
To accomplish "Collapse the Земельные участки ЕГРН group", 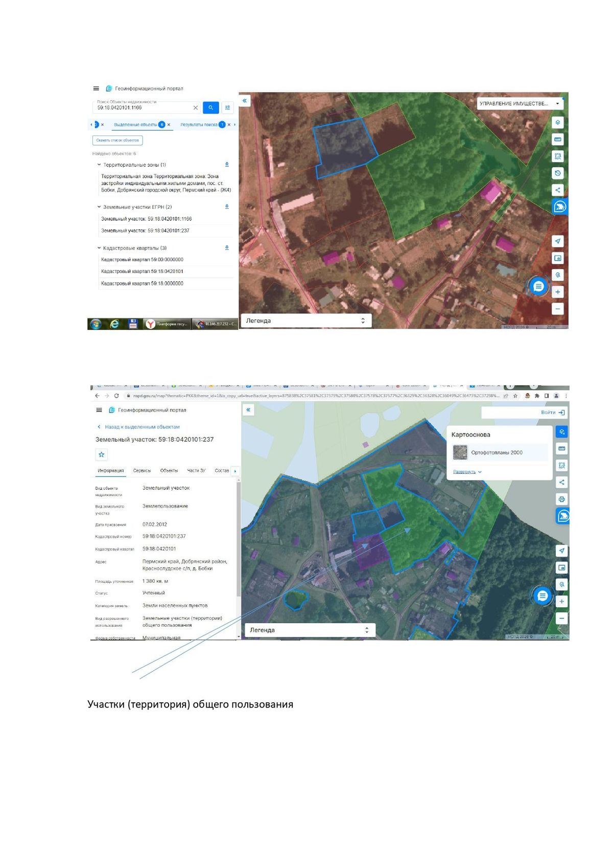I will pyautogui.click(x=99, y=207).
